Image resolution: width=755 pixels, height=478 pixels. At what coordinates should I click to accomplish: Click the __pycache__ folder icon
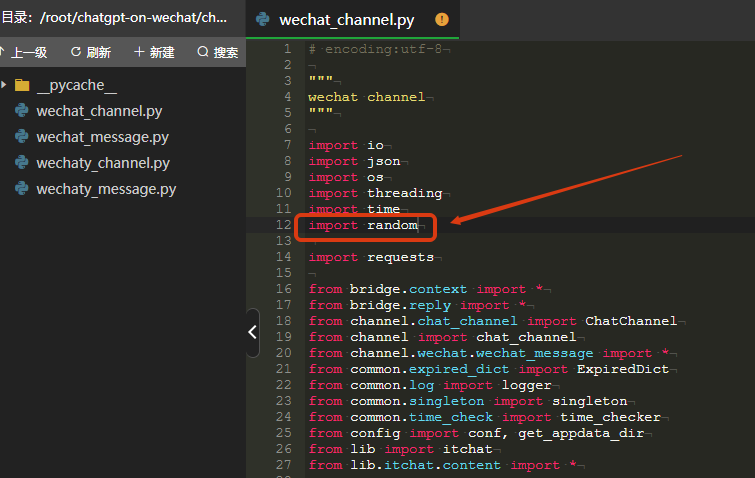point(22,85)
